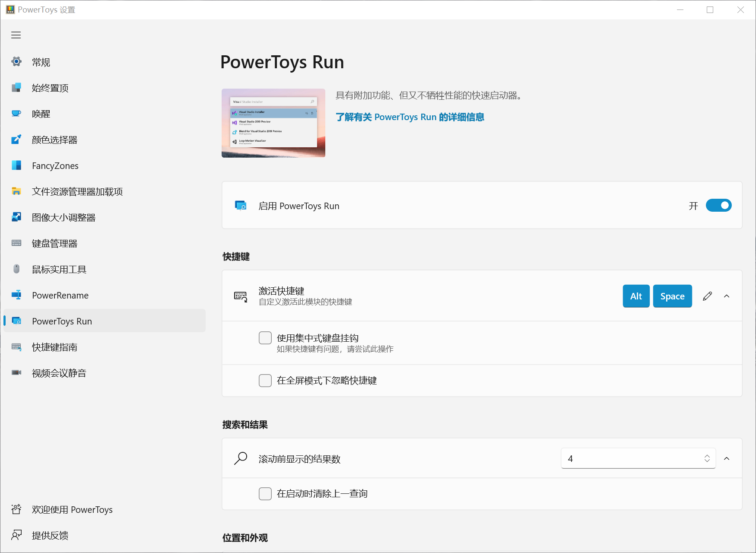
Task: Switch to the 唤醒 page
Action: (105, 114)
